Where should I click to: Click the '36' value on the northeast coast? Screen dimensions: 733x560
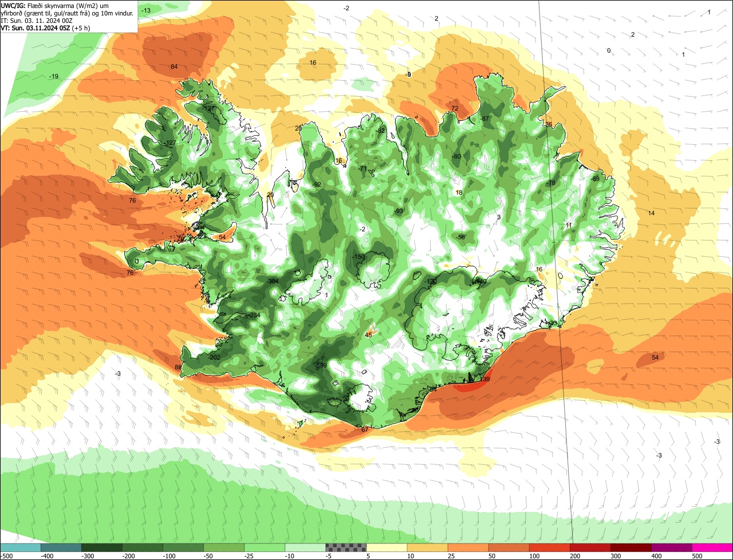[549, 124]
